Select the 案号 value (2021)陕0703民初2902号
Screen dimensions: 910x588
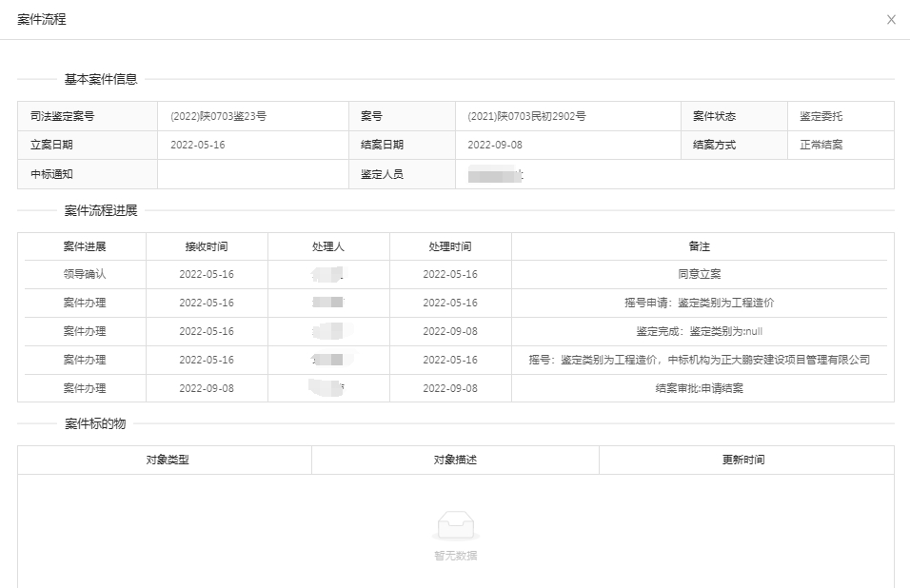pyautogui.click(x=526, y=116)
